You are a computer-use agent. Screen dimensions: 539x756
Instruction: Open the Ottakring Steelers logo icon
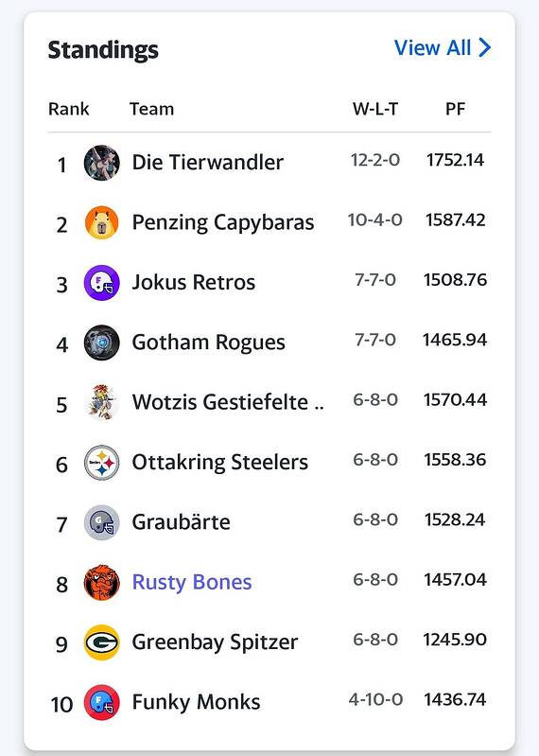(x=101, y=463)
